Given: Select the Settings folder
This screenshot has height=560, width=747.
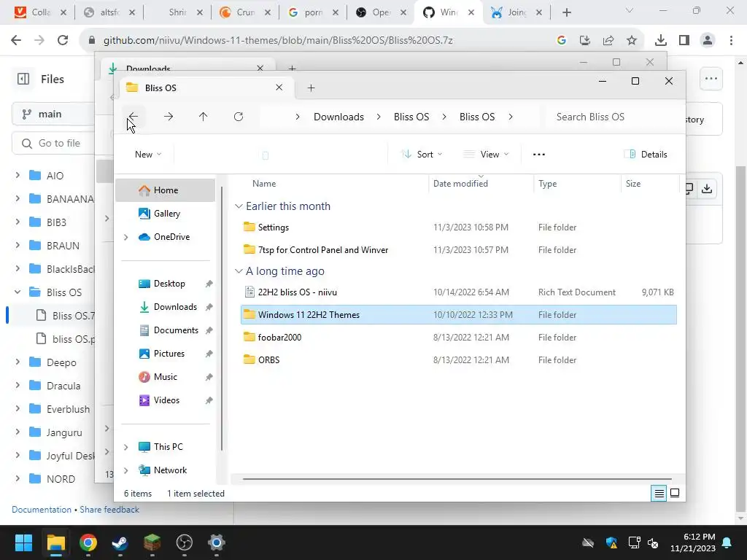Looking at the screenshot, I should pos(458,227).
